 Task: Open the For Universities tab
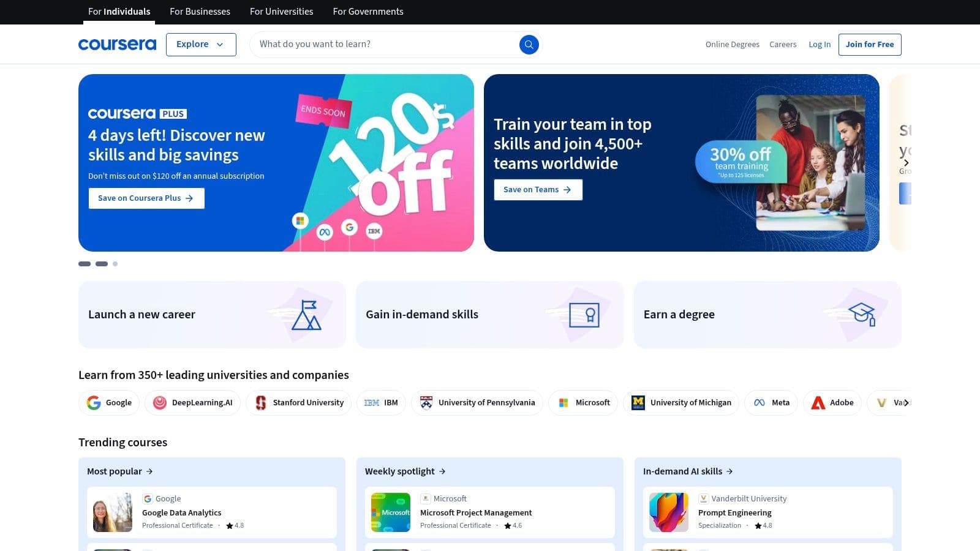pos(281,12)
